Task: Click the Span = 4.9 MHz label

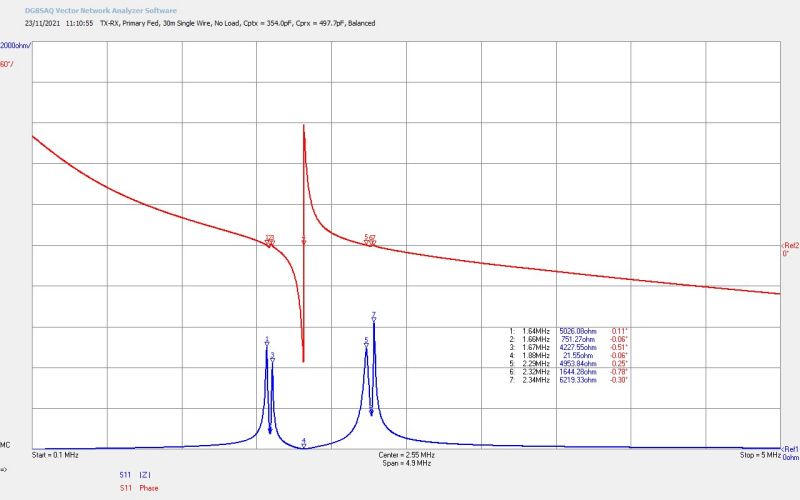Action: (408, 464)
